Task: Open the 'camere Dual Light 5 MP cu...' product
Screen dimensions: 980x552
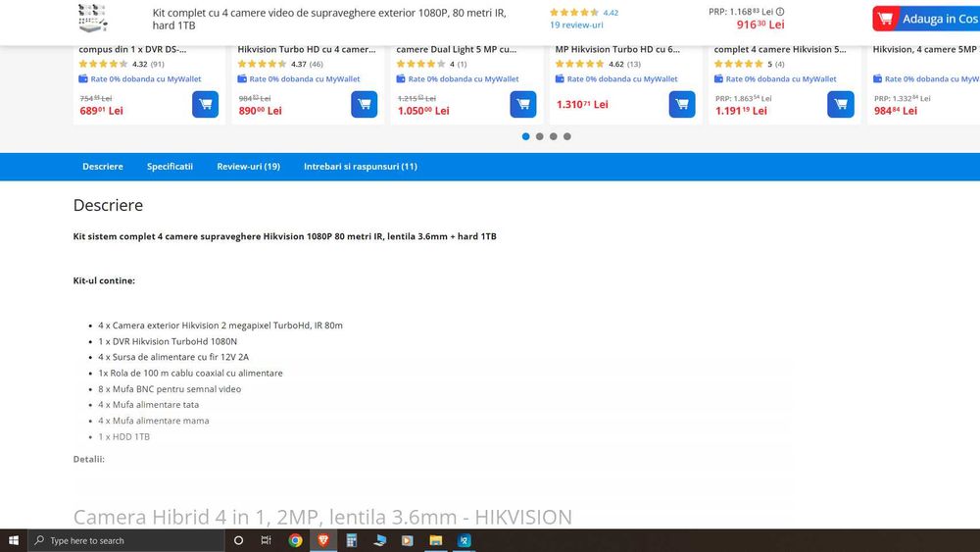Action: (x=457, y=49)
